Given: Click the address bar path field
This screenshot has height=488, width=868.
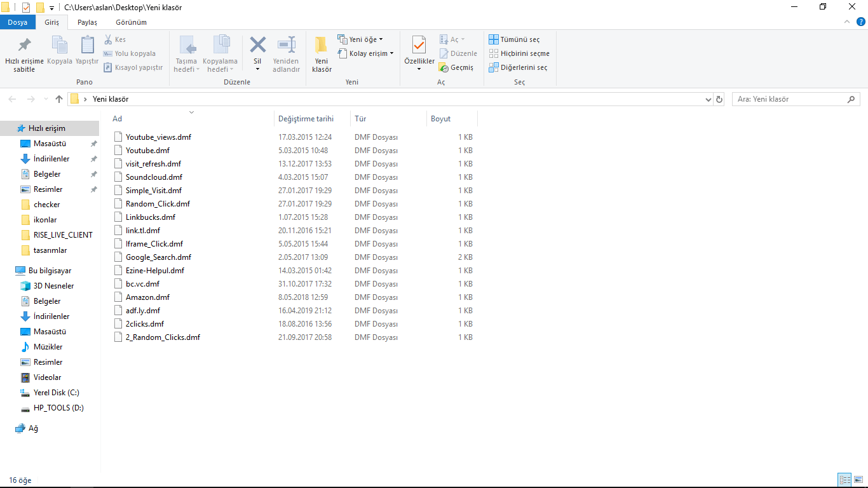Looking at the screenshot, I should [x=390, y=99].
